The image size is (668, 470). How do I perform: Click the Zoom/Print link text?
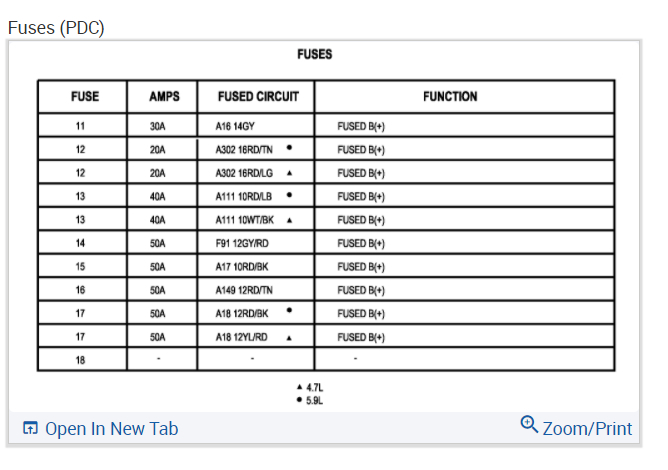pos(587,429)
